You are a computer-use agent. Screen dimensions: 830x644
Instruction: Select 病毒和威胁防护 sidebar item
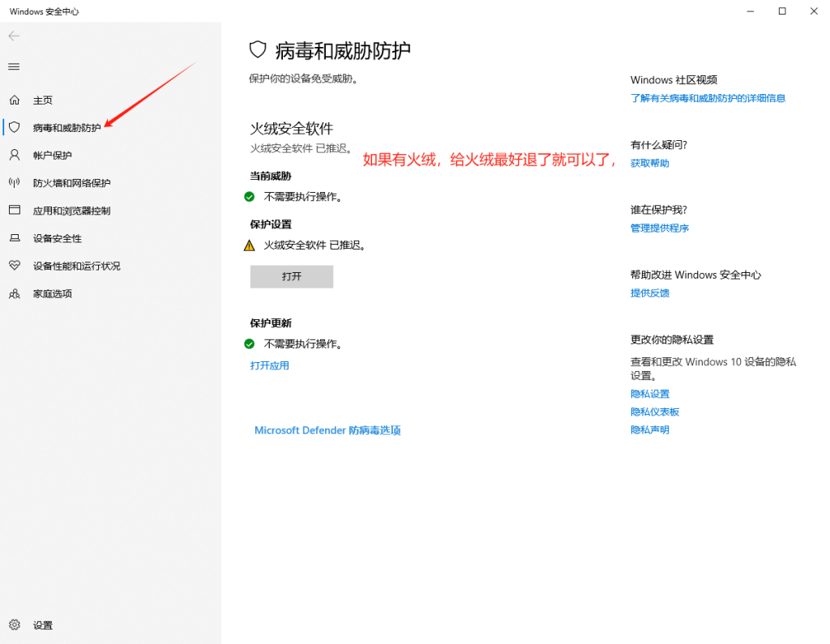[66, 127]
